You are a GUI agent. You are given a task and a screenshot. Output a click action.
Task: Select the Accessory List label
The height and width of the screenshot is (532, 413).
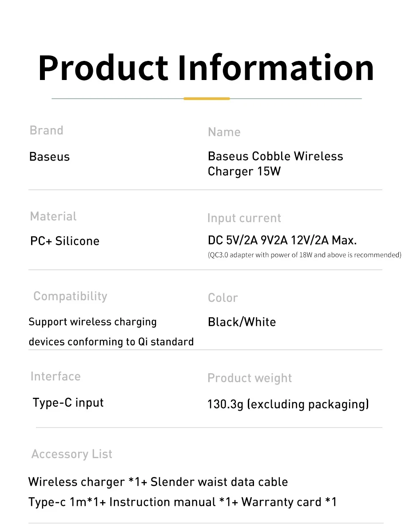tap(72, 454)
